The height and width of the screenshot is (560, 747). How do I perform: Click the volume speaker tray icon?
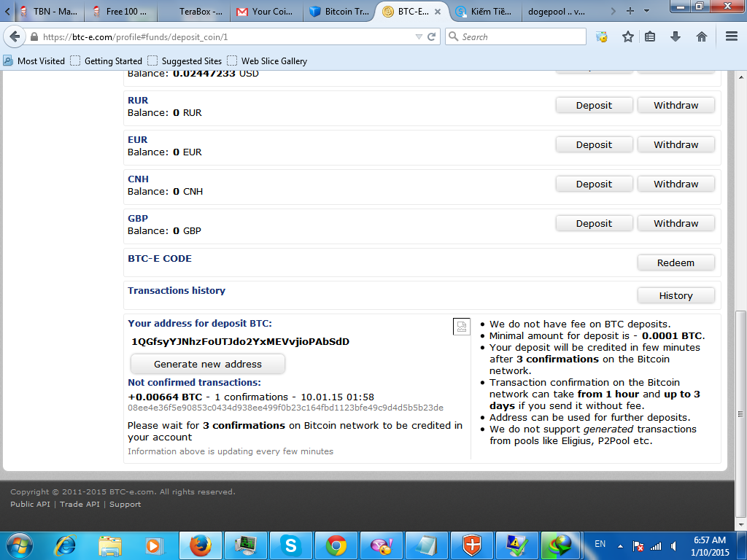pos(673,546)
